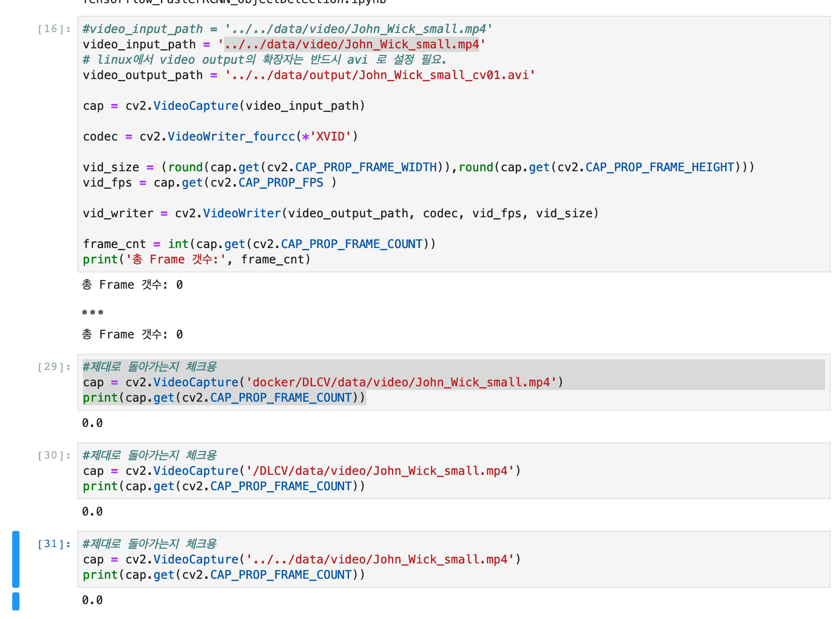840x619 pixels.
Task: Click the highlighted John_Wick_small.mp4 path string in cell 16
Action: point(351,45)
